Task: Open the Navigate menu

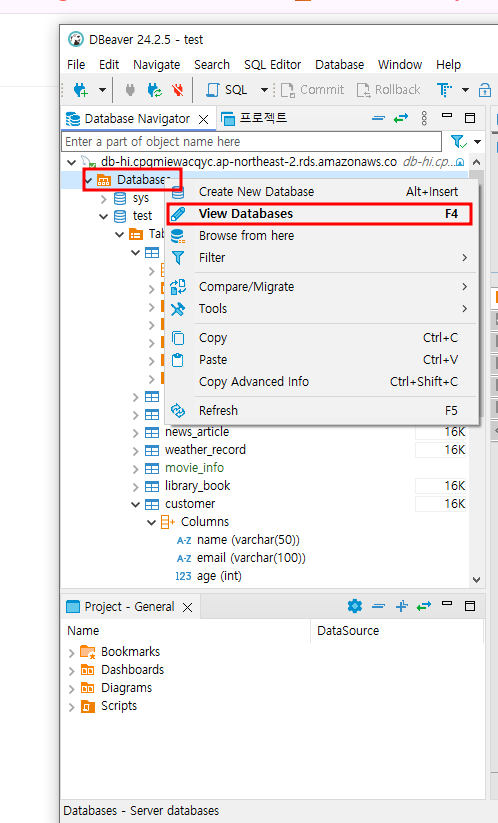Action: [x=156, y=65]
